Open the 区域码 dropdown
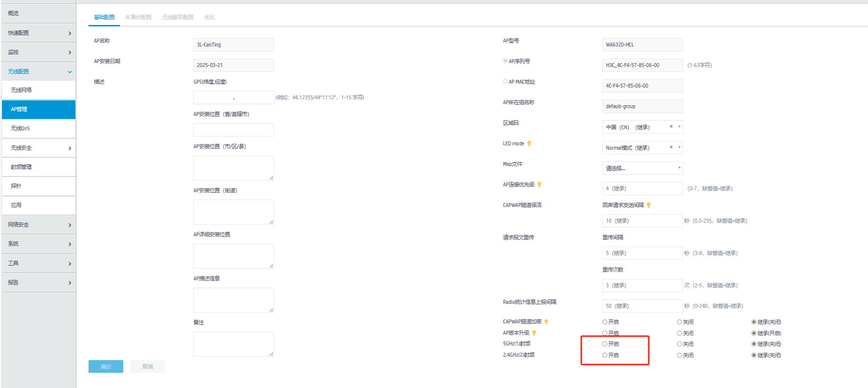 642,127
